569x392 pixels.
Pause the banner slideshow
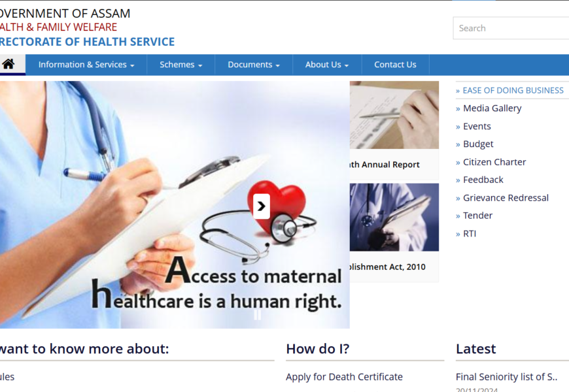[x=257, y=315]
